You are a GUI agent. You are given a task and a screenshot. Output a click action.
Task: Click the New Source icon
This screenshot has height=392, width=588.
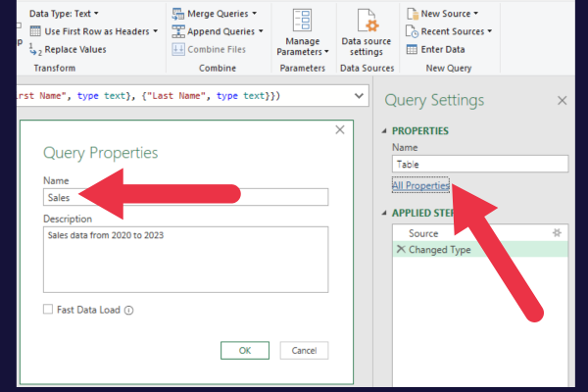click(413, 14)
